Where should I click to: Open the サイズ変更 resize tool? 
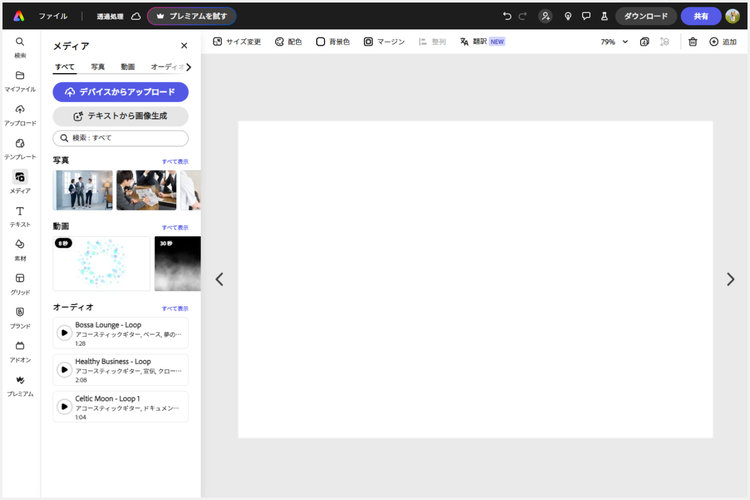click(237, 42)
